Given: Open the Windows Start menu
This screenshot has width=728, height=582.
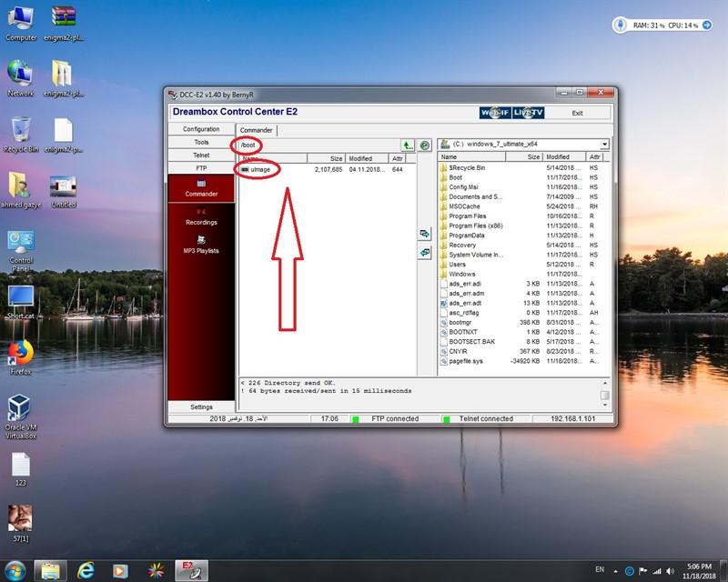Looking at the screenshot, I should (15, 570).
